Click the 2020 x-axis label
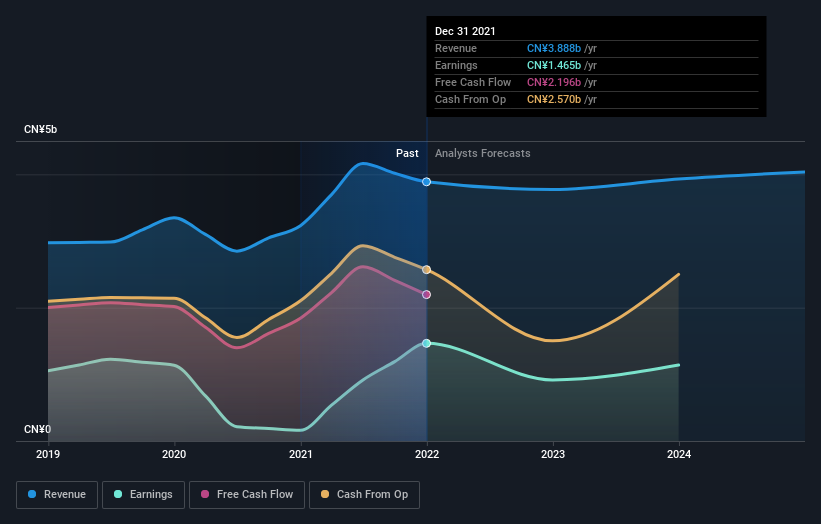 click(174, 454)
